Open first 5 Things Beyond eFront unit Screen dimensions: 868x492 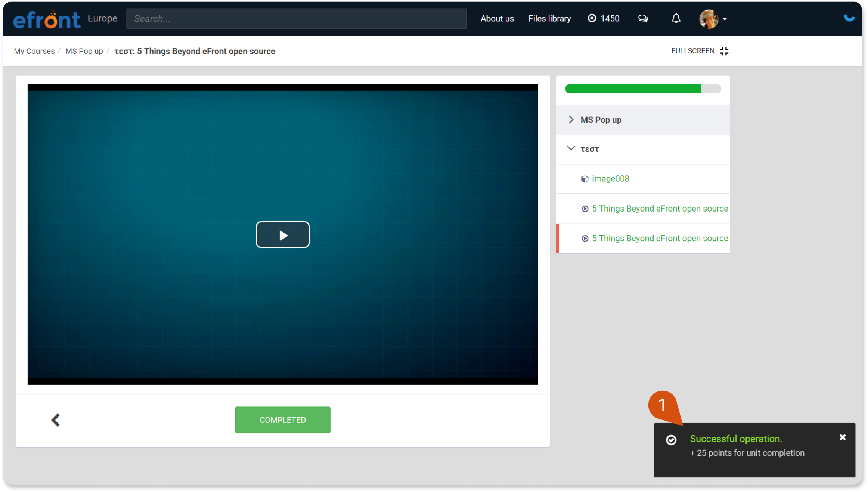click(660, 209)
